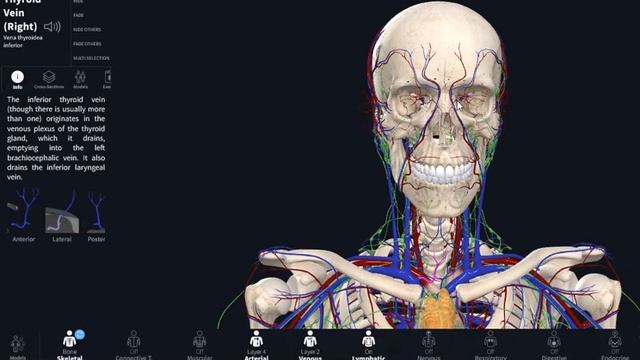Toggle the Venous system layer
Image resolution: width=640 pixels, height=360 pixels.
[310, 345]
